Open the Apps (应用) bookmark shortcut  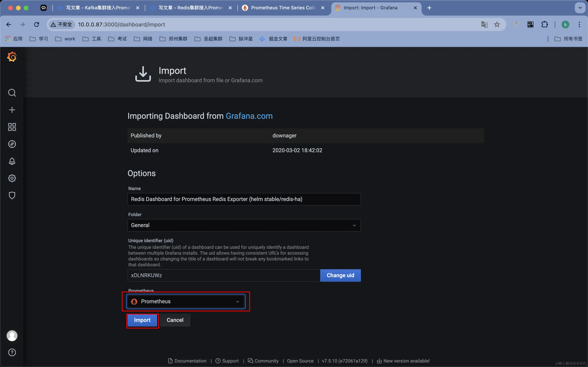[x=14, y=39]
